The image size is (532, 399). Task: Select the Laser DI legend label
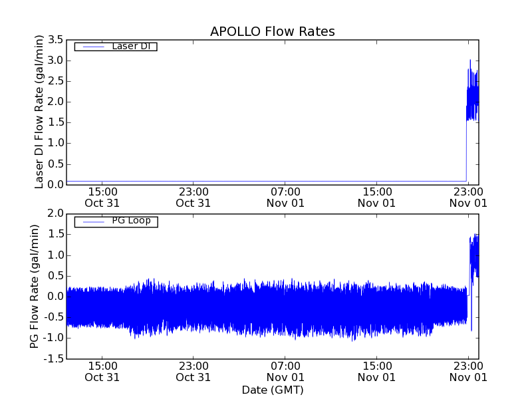[130, 47]
